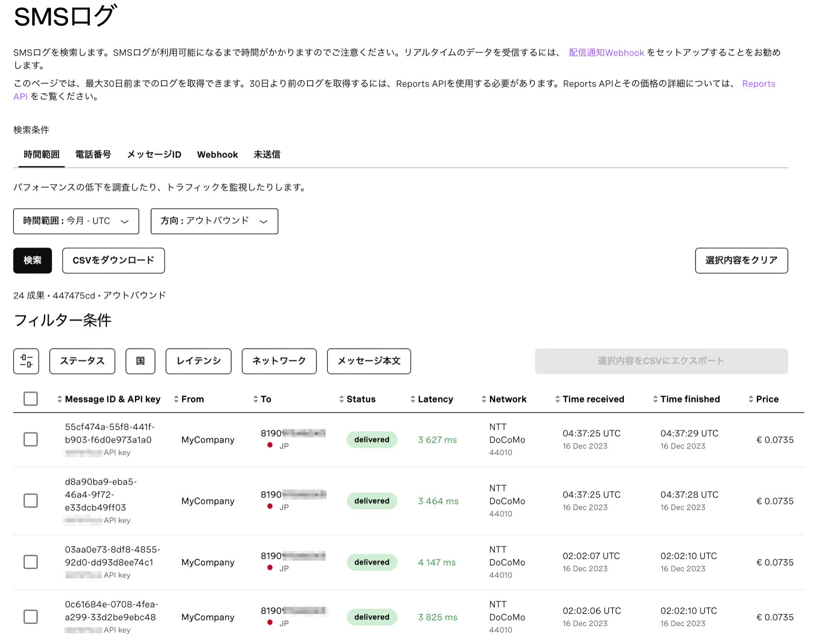The height and width of the screenshot is (644, 839).
Task: Sort by the Status column arrows
Action: click(342, 399)
